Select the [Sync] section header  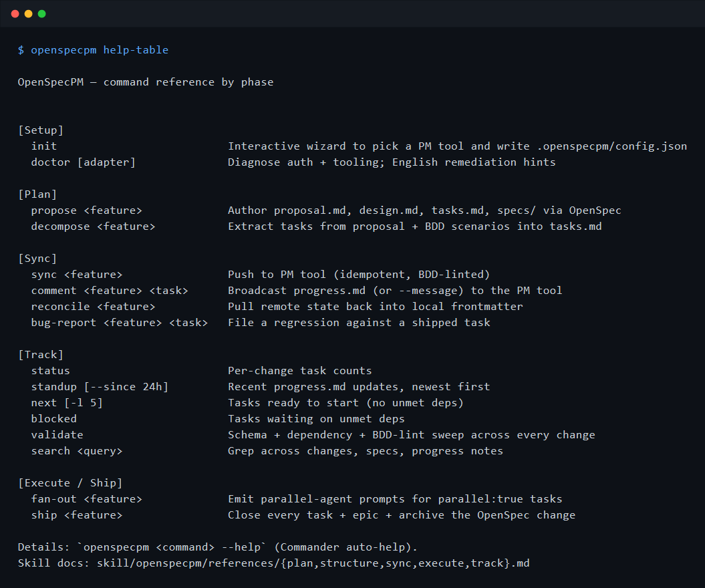37,259
